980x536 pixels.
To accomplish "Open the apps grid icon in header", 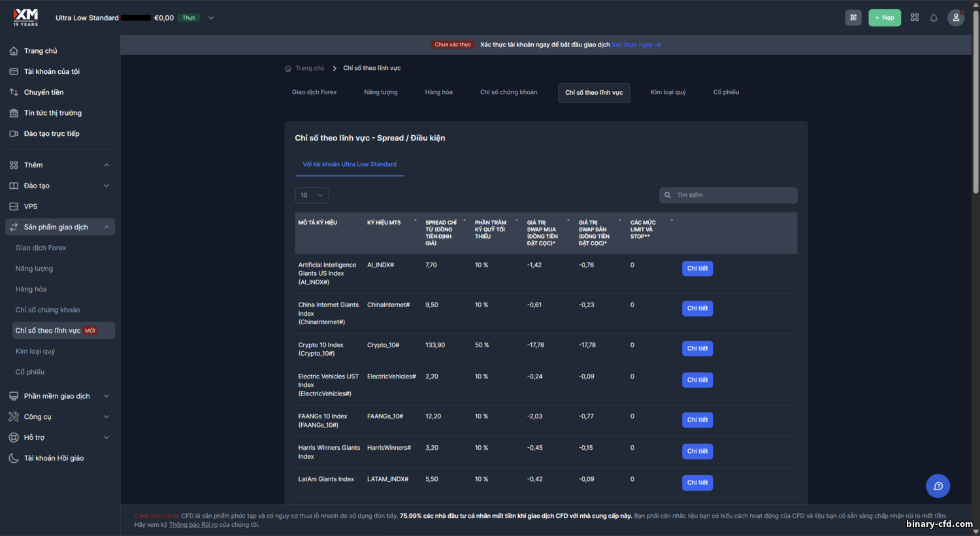I will point(915,18).
